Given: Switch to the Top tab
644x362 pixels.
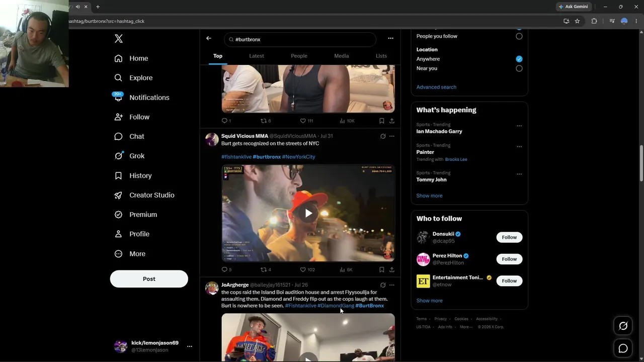Looking at the screenshot, I should coord(218,56).
